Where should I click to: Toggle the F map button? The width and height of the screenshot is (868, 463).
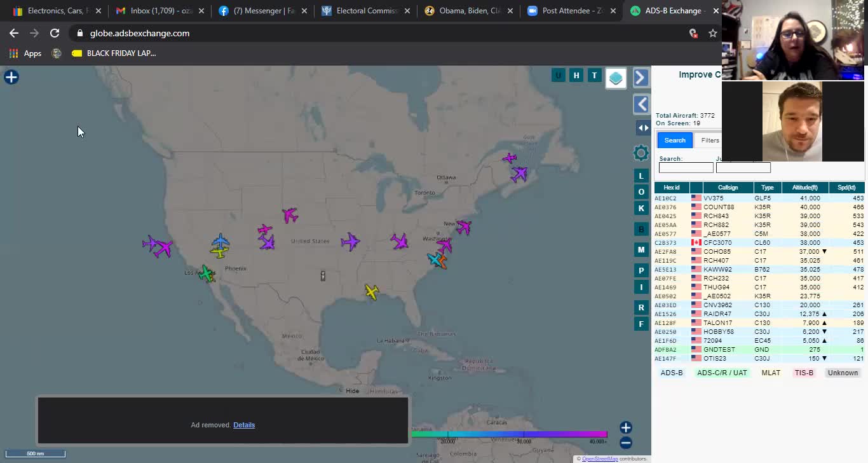(x=641, y=324)
